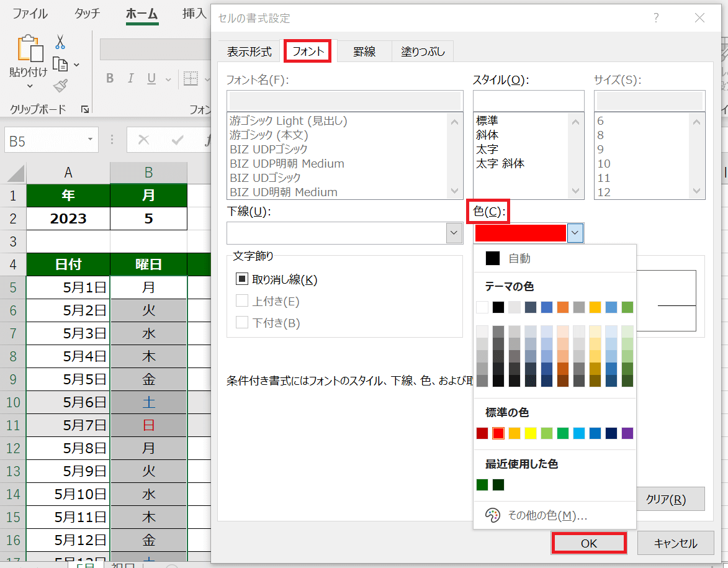Click the Copy icon in clipboard group
728x568 pixels.
60,64
